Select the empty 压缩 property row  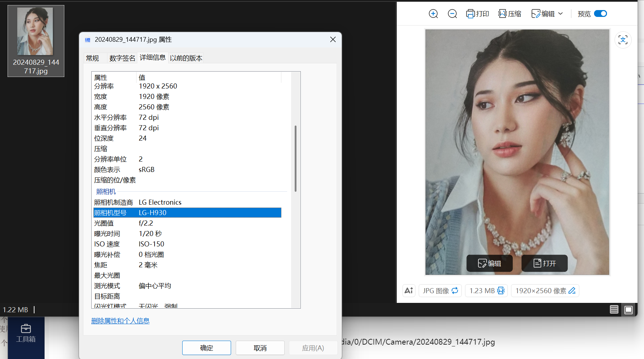[187, 149]
